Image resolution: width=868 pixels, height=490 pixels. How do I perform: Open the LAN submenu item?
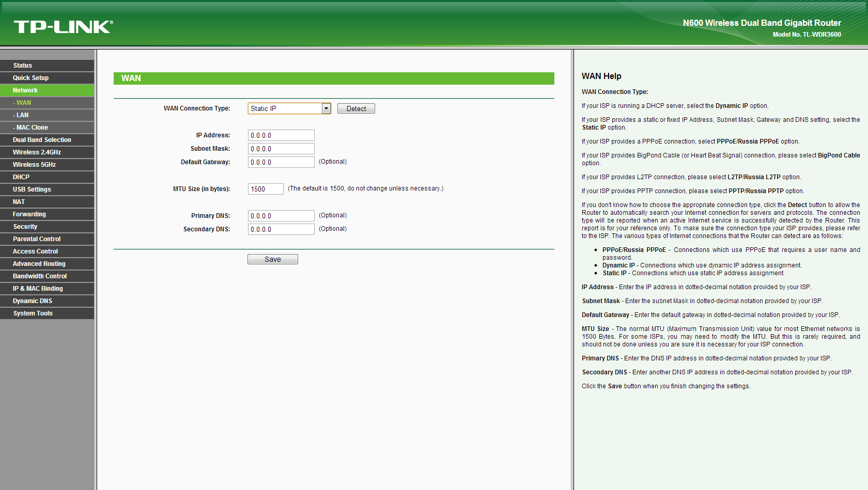[47, 115]
